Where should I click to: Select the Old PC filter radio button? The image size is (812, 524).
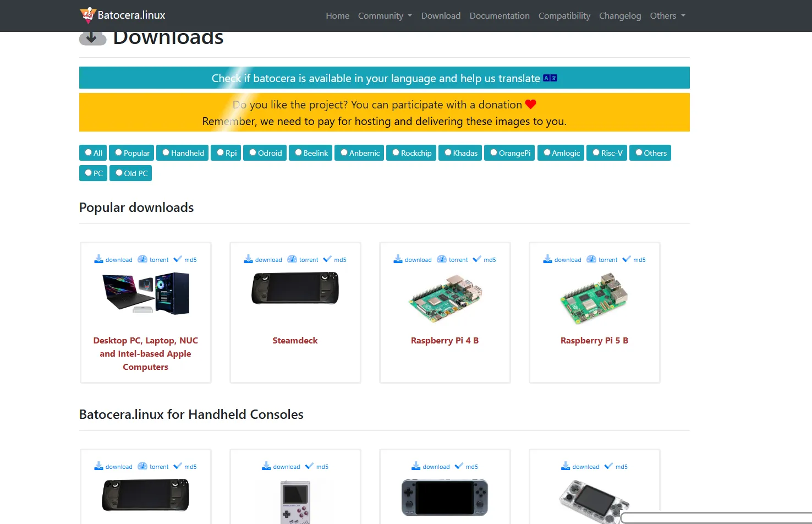coord(119,173)
